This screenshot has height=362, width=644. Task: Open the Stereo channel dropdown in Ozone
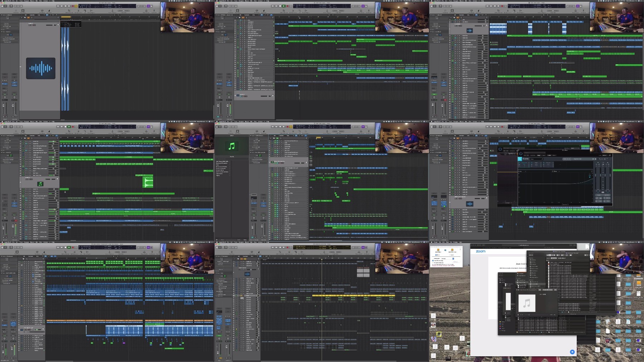(556, 171)
